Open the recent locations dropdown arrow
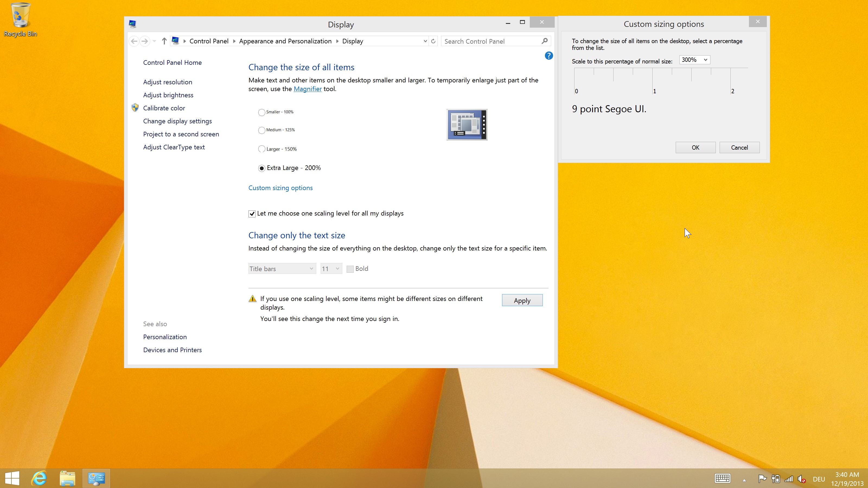This screenshot has height=488, width=868. 154,41
